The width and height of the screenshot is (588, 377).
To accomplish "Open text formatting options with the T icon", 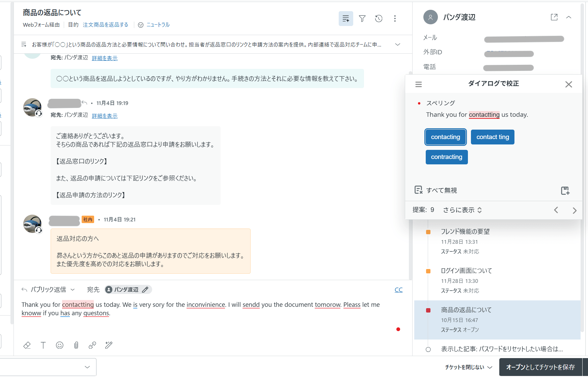I will coord(43,345).
